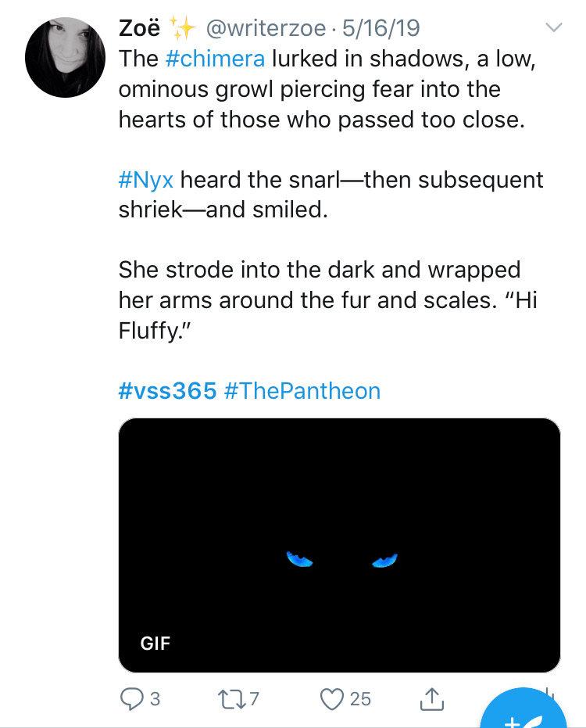586x728 pixels.
Task: Show the 25 likes count
Action: [x=360, y=699]
